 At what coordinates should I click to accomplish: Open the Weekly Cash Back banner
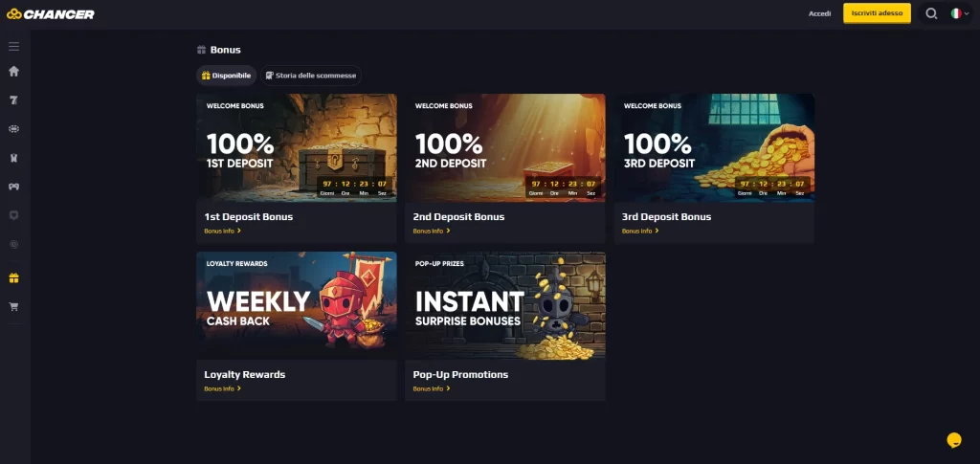297,306
